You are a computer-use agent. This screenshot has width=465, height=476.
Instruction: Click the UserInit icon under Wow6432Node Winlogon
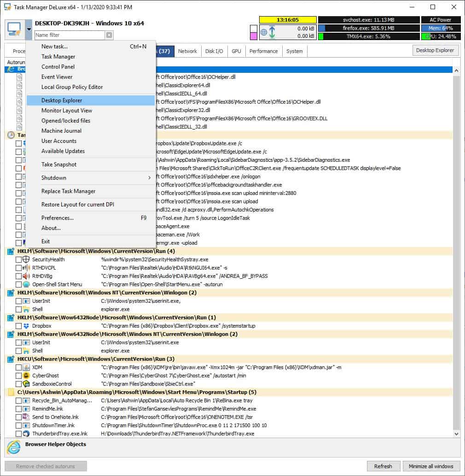click(x=26, y=342)
